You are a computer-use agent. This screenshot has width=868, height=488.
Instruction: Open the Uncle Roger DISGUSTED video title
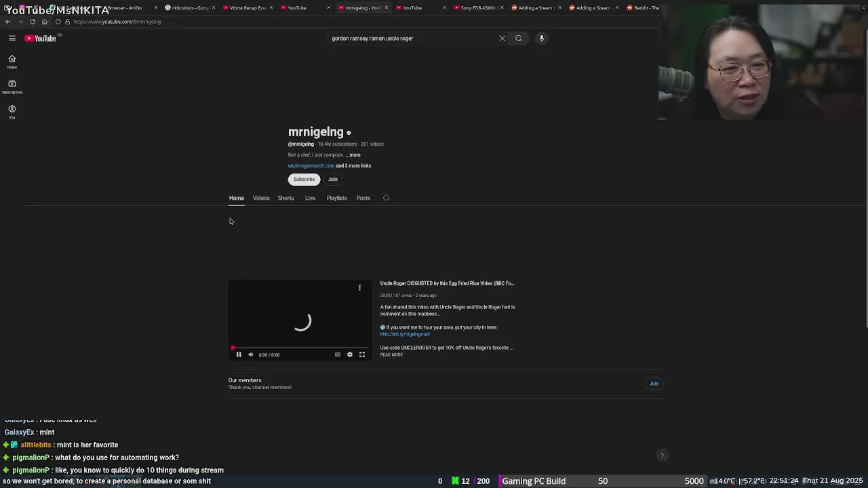coord(447,283)
